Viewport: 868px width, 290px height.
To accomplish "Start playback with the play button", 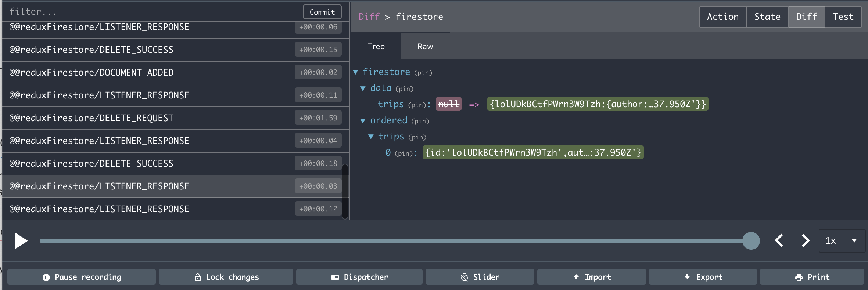I will click(21, 241).
